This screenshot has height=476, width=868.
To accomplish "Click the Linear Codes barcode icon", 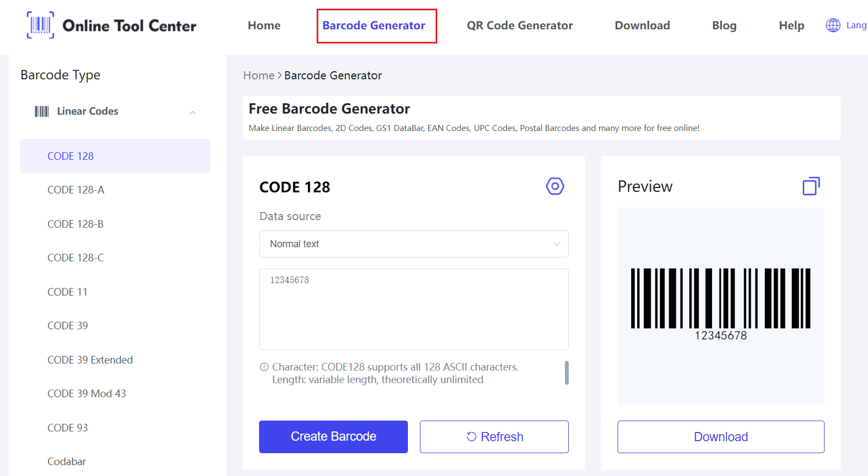I will (42, 111).
